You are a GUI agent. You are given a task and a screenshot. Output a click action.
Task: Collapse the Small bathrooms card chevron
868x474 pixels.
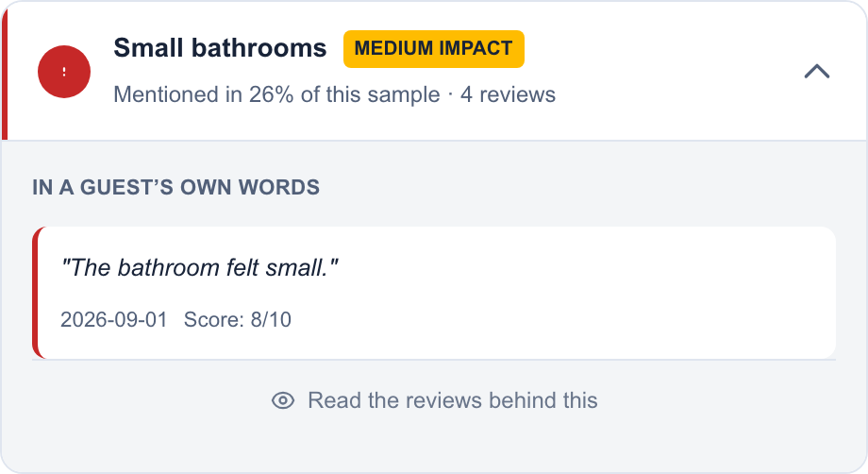point(816,72)
